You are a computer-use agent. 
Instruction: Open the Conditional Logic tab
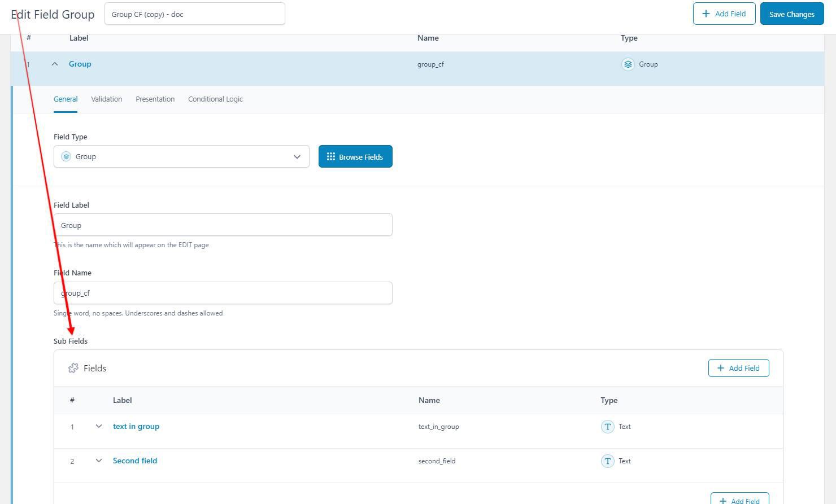215,99
